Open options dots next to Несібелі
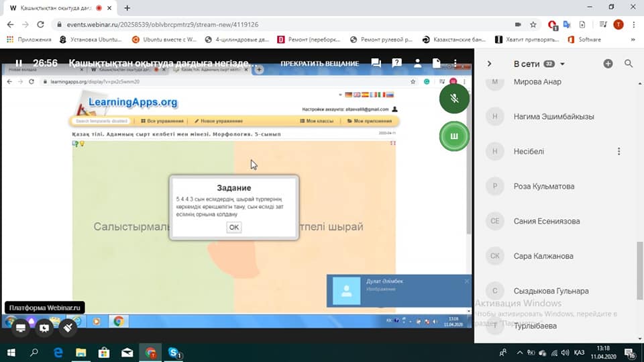 coord(619,151)
